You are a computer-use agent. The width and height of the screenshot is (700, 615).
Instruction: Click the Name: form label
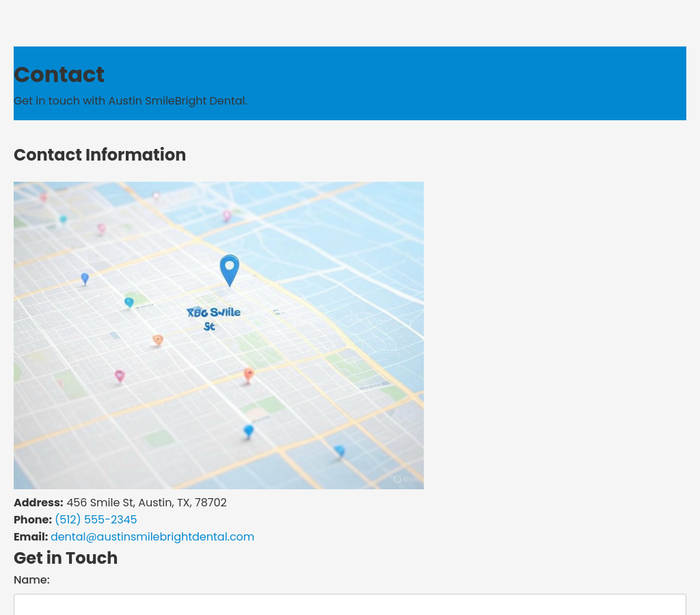(31, 580)
